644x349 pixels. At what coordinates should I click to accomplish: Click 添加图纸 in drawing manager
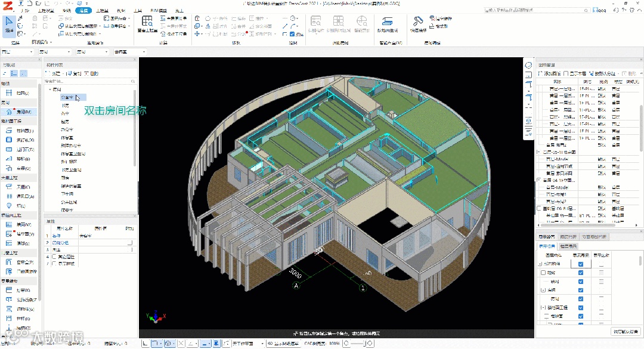coord(550,73)
